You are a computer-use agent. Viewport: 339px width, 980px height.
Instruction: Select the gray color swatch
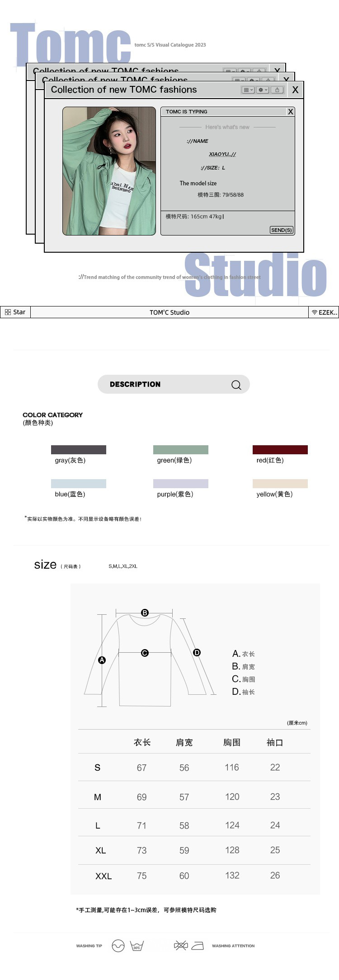coord(79,449)
